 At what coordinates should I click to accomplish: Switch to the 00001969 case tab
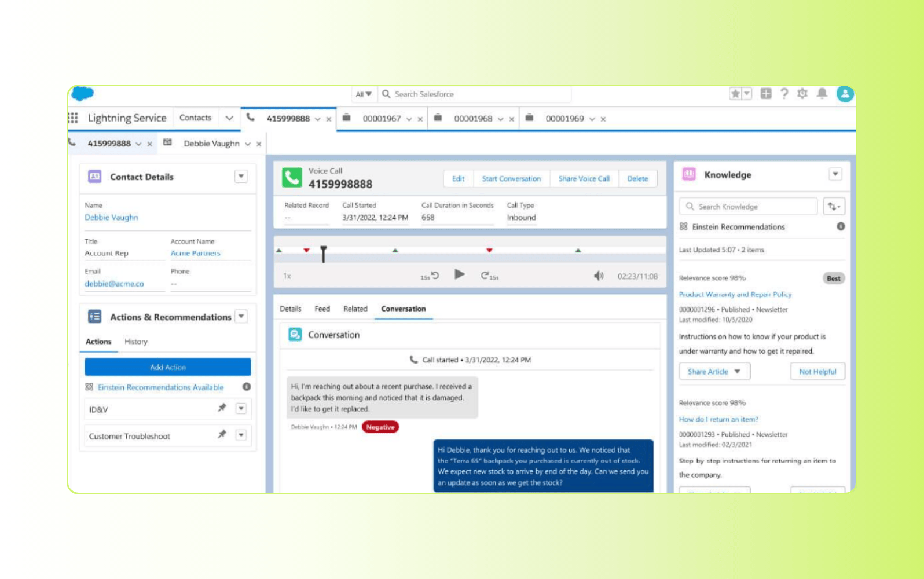coord(564,119)
